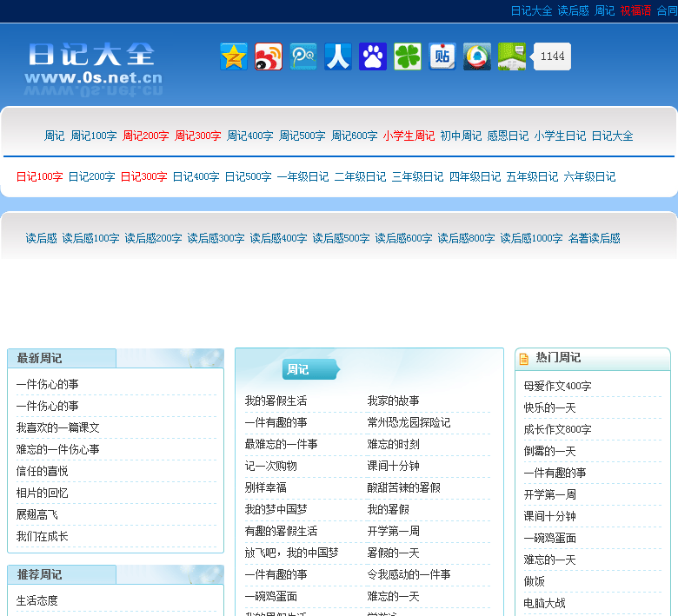Click 最新周记 panel tab header

[x=62, y=358]
